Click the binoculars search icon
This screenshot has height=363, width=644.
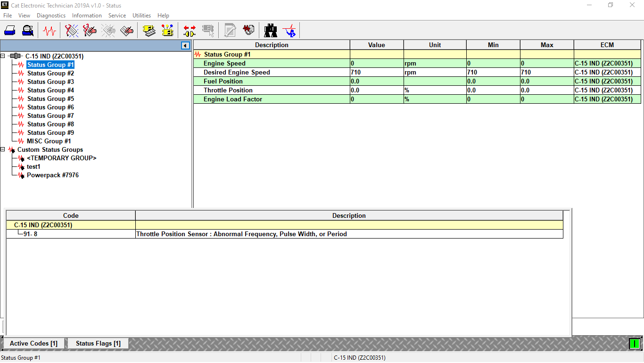pos(271,31)
